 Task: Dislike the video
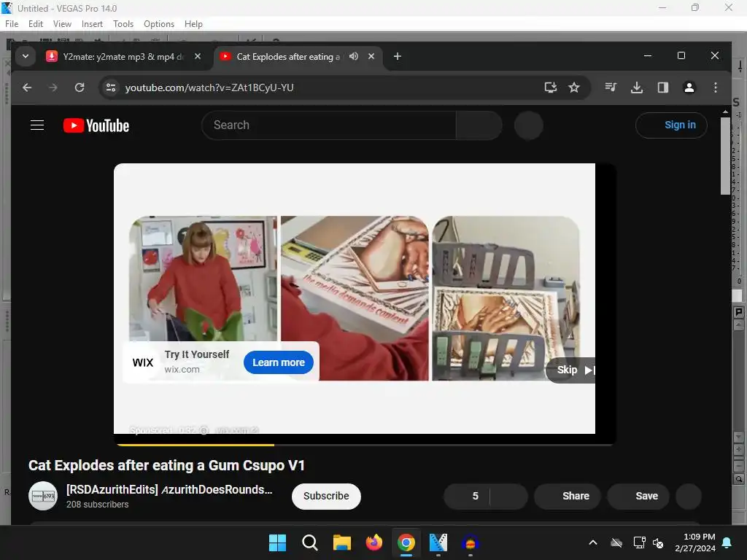[508, 496]
